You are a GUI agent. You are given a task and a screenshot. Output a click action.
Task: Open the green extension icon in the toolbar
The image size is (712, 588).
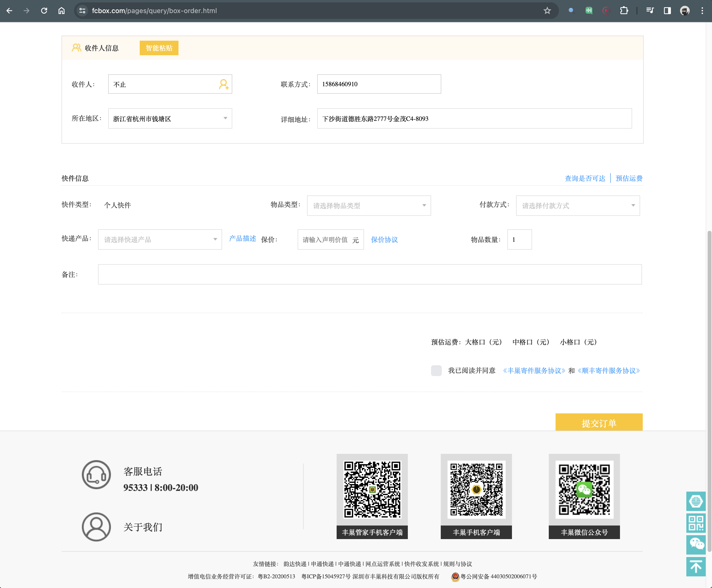point(589,10)
